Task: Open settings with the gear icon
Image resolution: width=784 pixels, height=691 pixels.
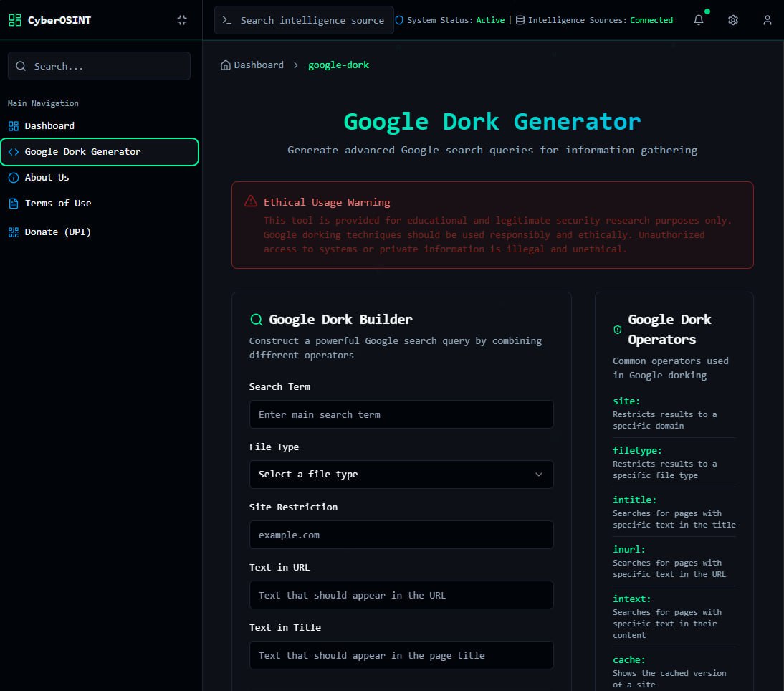Action: pos(732,20)
